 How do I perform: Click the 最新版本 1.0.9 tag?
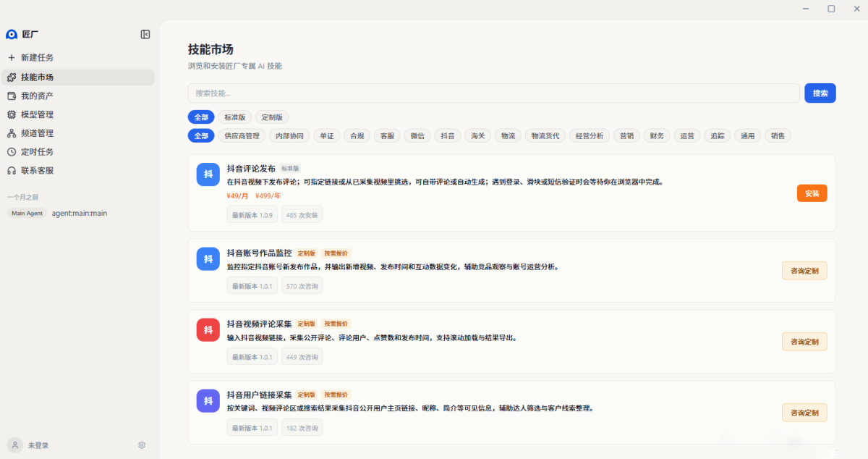pyautogui.click(x=252, y=214)
